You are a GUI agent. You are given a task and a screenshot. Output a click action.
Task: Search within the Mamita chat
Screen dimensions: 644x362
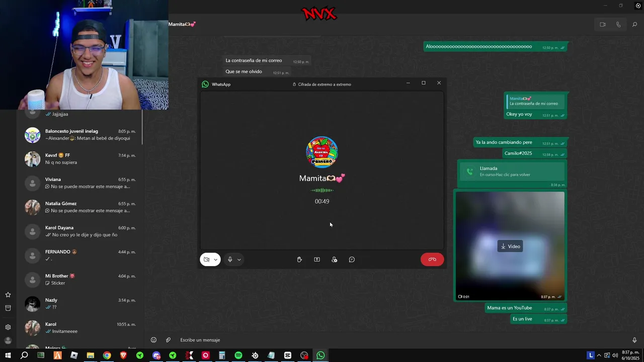(634, 24)
